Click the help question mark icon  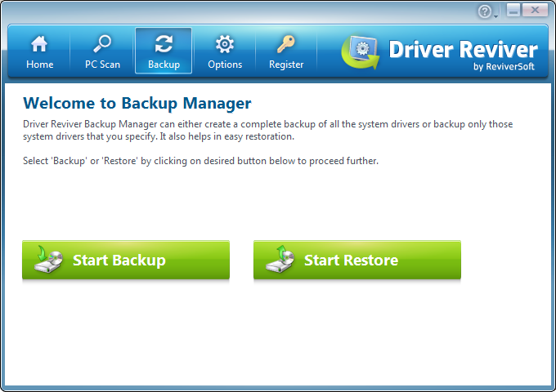point(485,11)
